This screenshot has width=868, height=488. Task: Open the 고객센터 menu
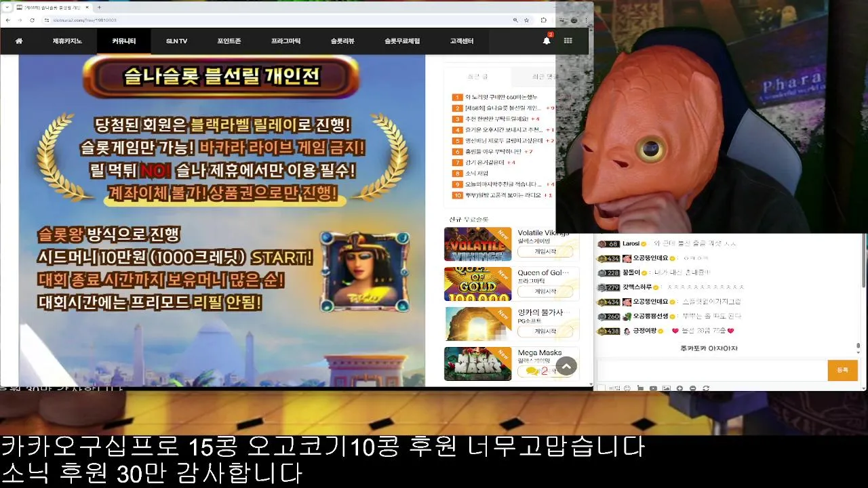(x=462, y=41)
